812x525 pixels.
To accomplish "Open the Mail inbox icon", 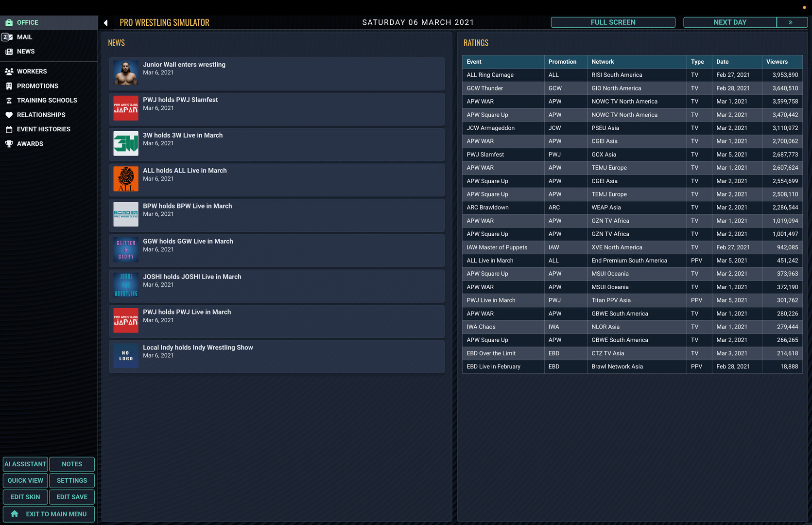I will (7, 37).
